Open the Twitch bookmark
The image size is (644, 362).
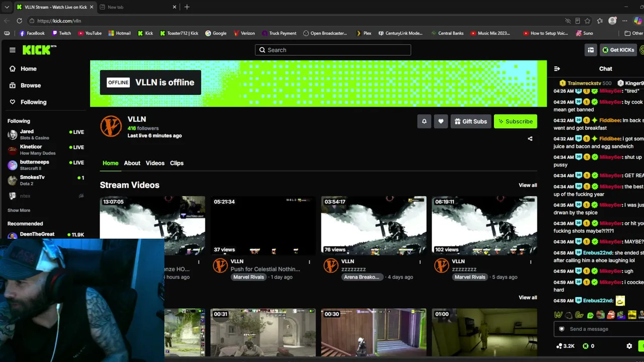coord(61,33)
